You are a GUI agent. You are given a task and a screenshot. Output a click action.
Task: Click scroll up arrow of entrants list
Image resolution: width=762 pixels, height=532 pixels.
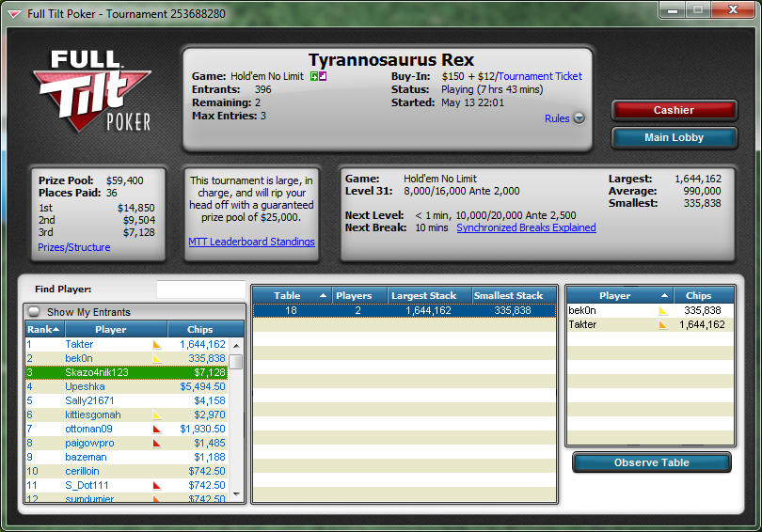click(x=236, y=346)
